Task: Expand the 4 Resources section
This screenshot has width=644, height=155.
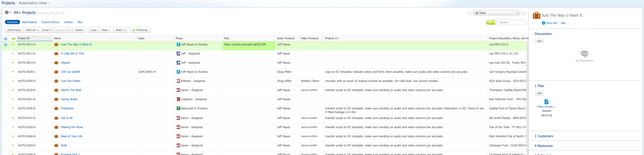Action: (544, 146)
